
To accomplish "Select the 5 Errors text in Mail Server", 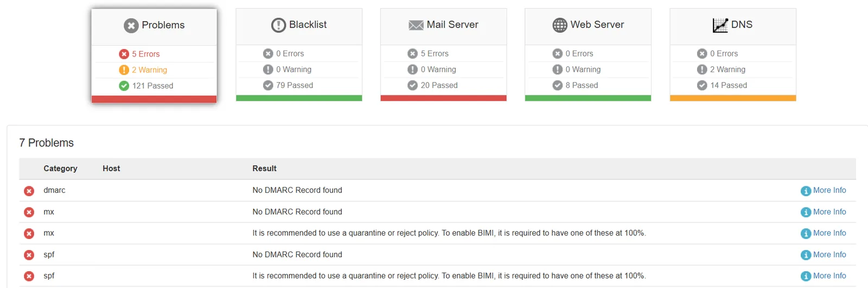I will (x=435, y=53).
